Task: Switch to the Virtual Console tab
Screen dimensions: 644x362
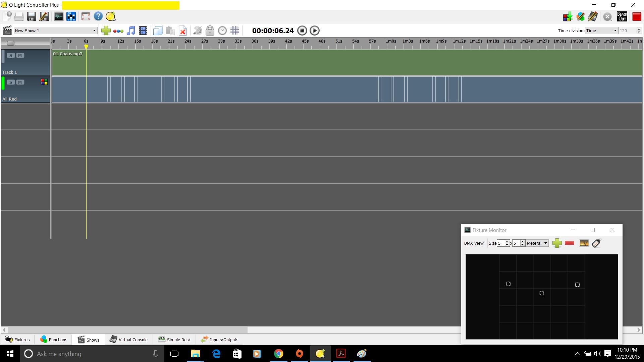Action: point(128,340)
